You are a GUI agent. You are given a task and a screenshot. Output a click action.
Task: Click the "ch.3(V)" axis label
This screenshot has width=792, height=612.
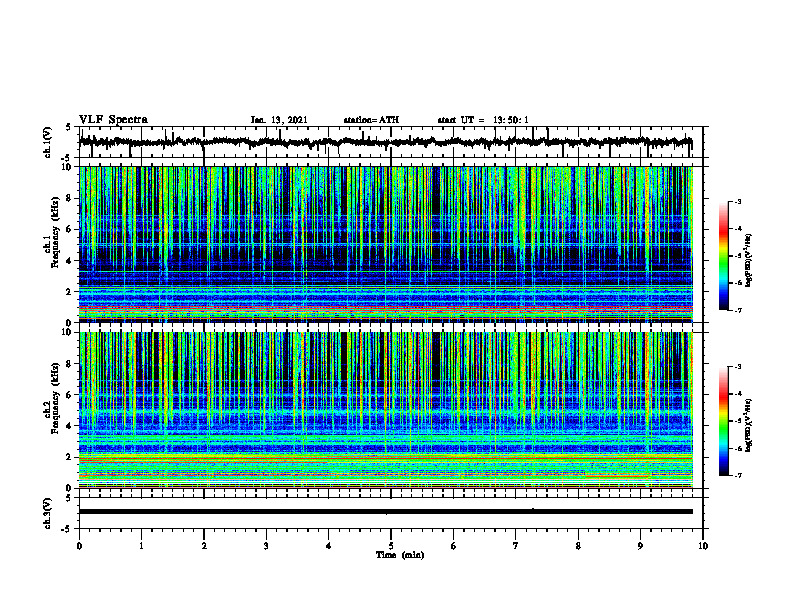pyautogui.click(x=48, y=513)
